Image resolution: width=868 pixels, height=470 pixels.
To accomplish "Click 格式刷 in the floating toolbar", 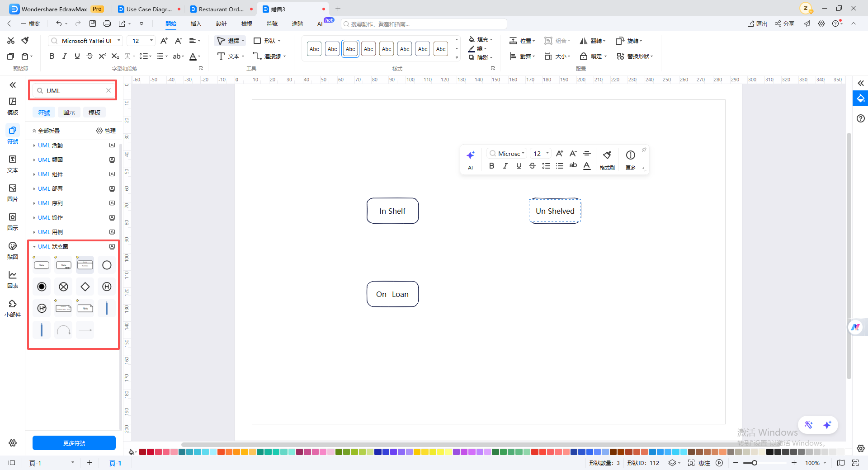I will coord(607,160).
